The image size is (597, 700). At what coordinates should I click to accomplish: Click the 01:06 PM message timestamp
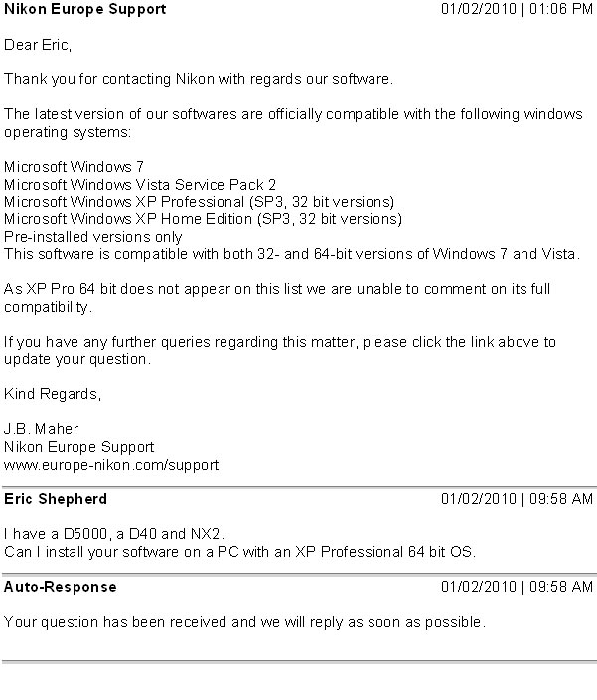pos(517,9)
